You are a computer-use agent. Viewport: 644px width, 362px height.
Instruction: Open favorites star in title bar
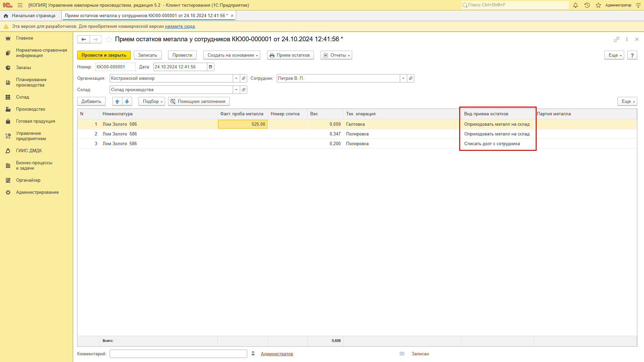pos(598,5)
